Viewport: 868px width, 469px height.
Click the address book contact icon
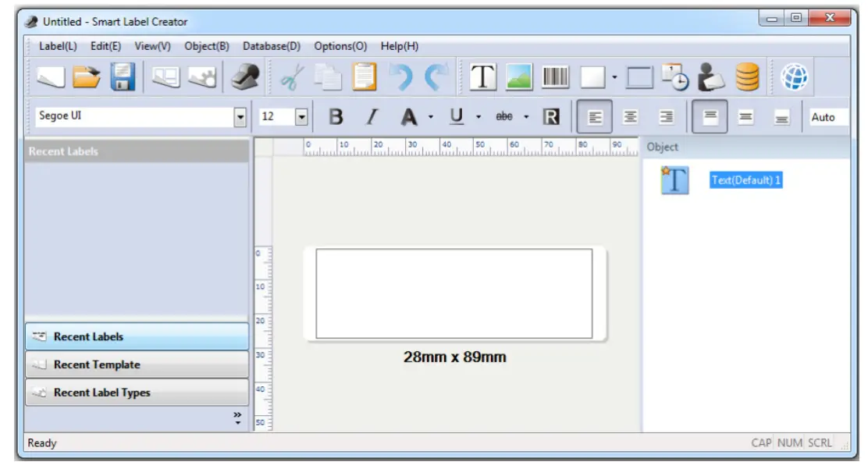pyautogui.click(x=711, y=77)
